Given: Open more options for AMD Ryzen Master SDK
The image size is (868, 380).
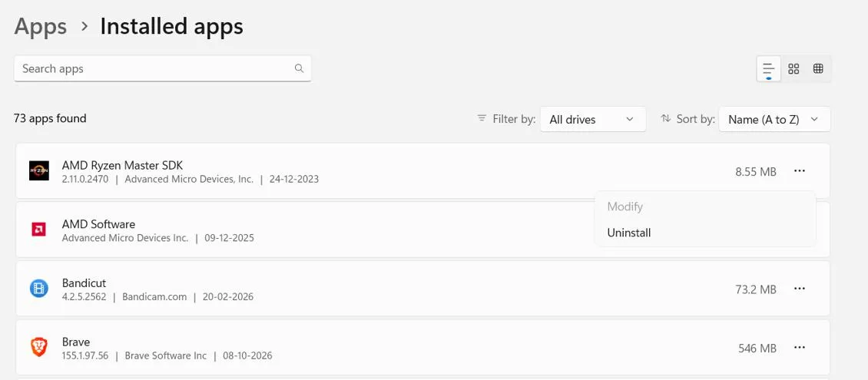Looking at the screenshot, I should (800, 171).
